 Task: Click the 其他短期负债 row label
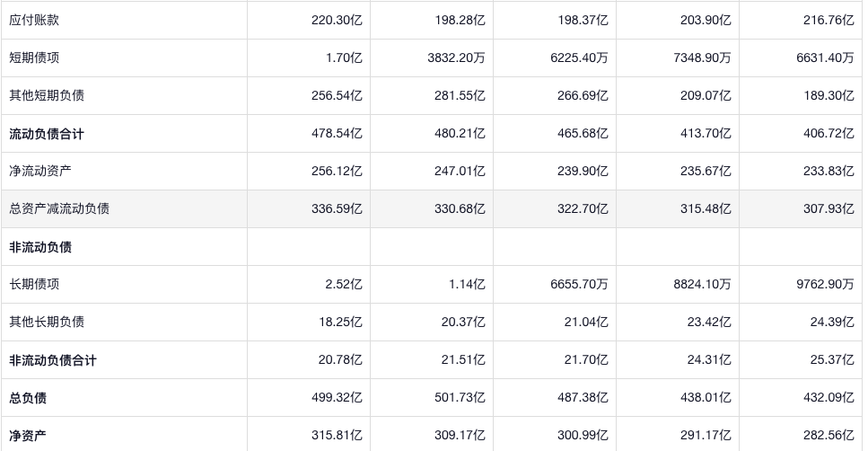click(47, 95)
